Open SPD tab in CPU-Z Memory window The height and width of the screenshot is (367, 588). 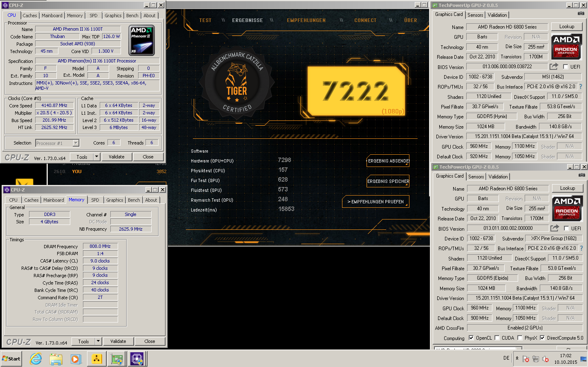(95, 200)
